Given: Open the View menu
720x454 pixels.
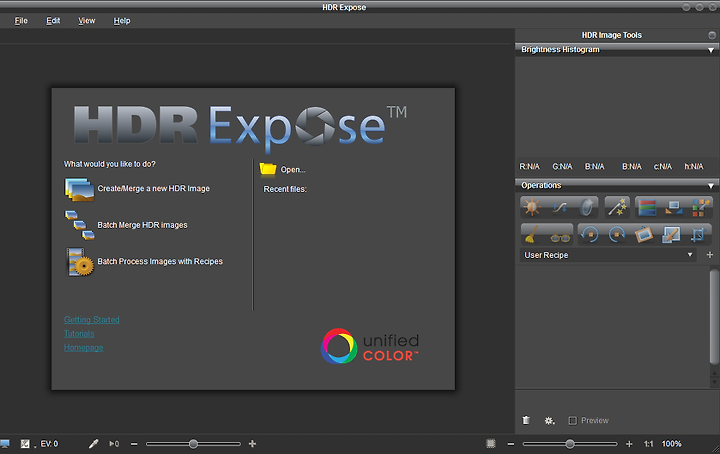Looking at the screenshot, I should [86, 21].
